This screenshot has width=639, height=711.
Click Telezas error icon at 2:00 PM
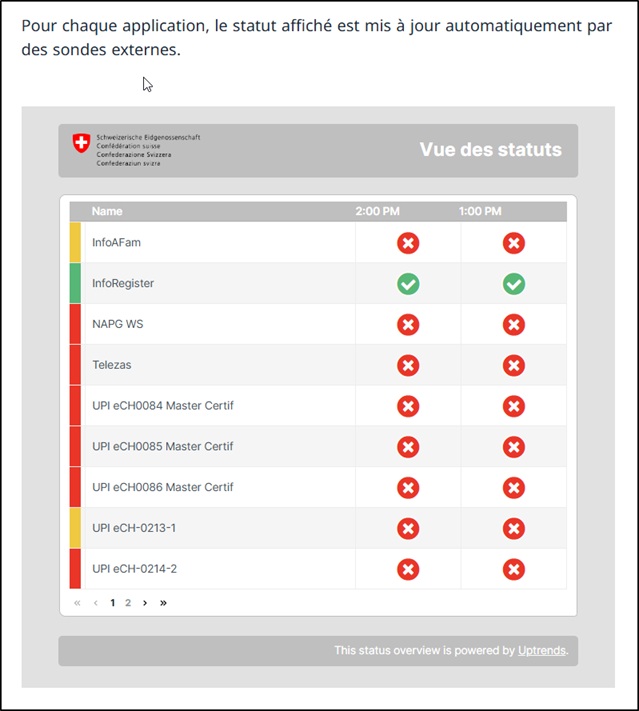coord(408,365)
